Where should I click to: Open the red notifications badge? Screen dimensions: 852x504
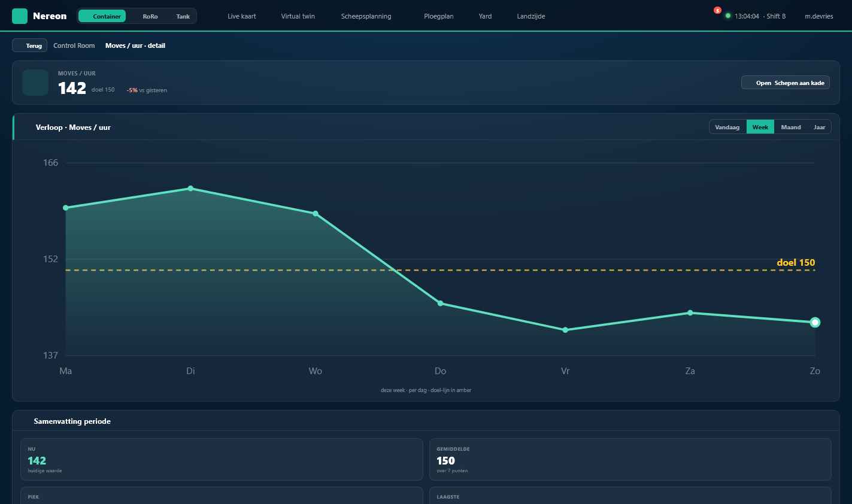click(717, 10)
